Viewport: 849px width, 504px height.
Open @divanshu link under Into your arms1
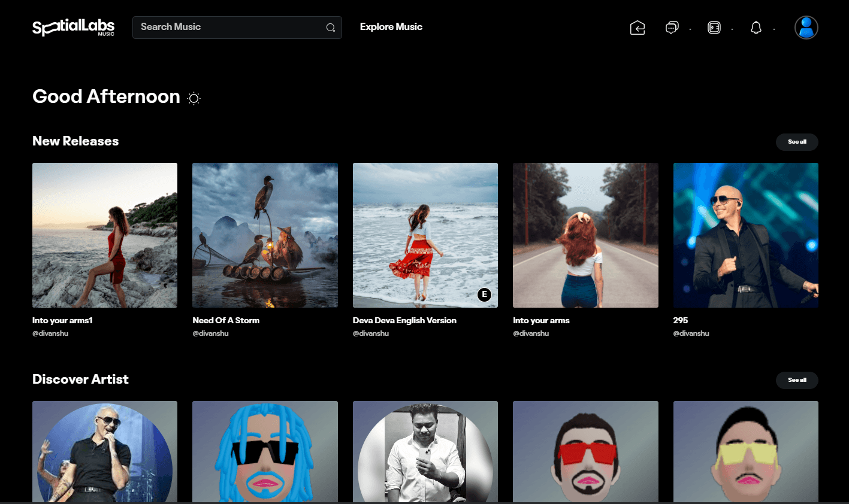[x=50, y=333]
